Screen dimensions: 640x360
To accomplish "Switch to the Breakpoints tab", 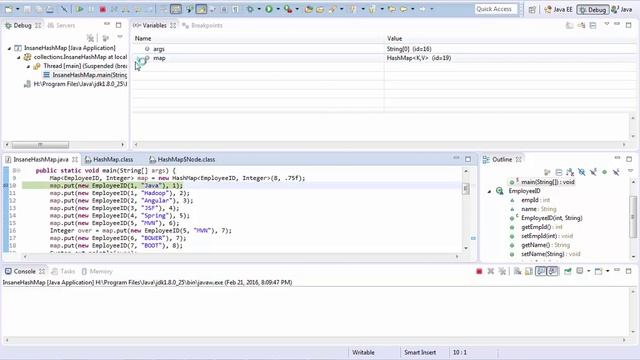I will tap(202, 25).
